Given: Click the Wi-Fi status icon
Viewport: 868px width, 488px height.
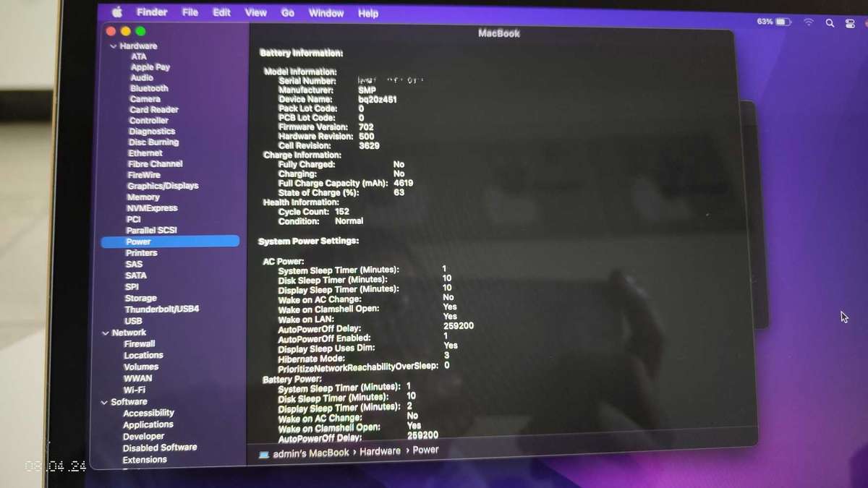Looking at the screenshot, I should [809, 22].
